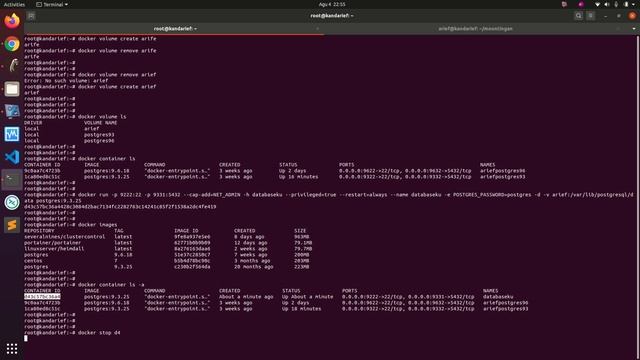Open the remote desktop monitor dock icon
The height and width of the screenshot is (360, 640).
[12, 111]
